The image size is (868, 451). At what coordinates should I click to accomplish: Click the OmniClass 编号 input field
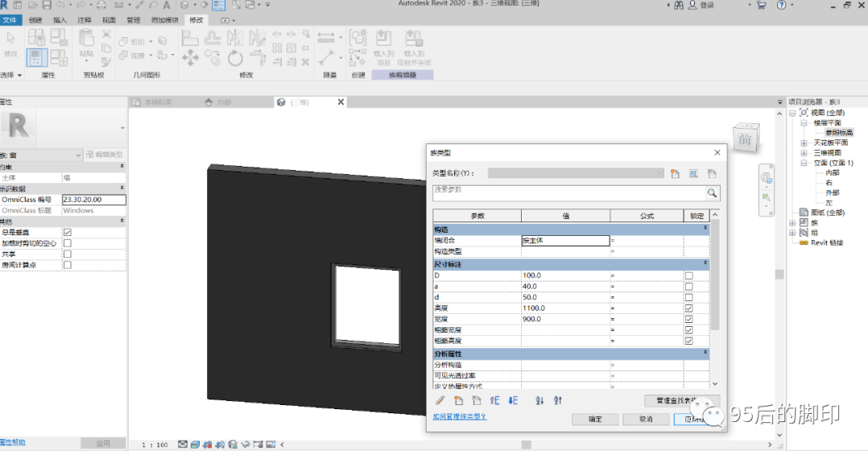[x=93, y=200]
